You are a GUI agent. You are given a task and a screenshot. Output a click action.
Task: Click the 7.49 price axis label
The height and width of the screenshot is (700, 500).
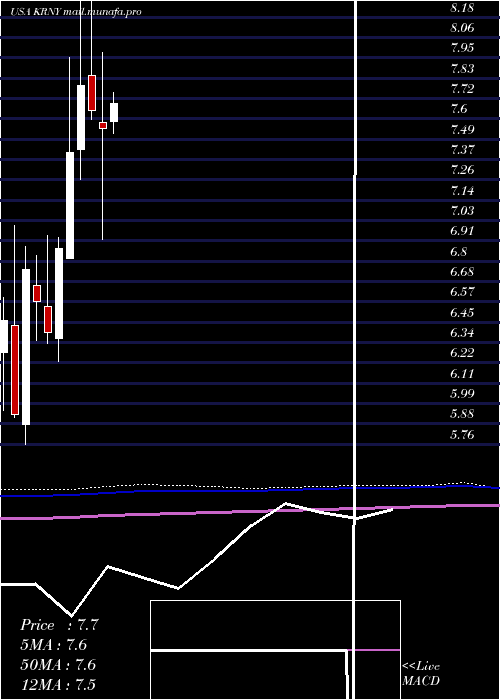click(x=462, y=130)
